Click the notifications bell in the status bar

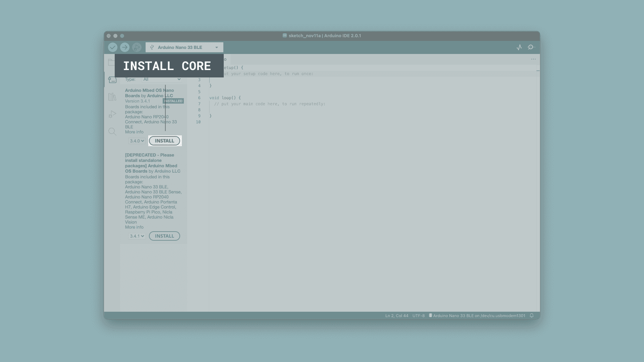coord(532,316)
